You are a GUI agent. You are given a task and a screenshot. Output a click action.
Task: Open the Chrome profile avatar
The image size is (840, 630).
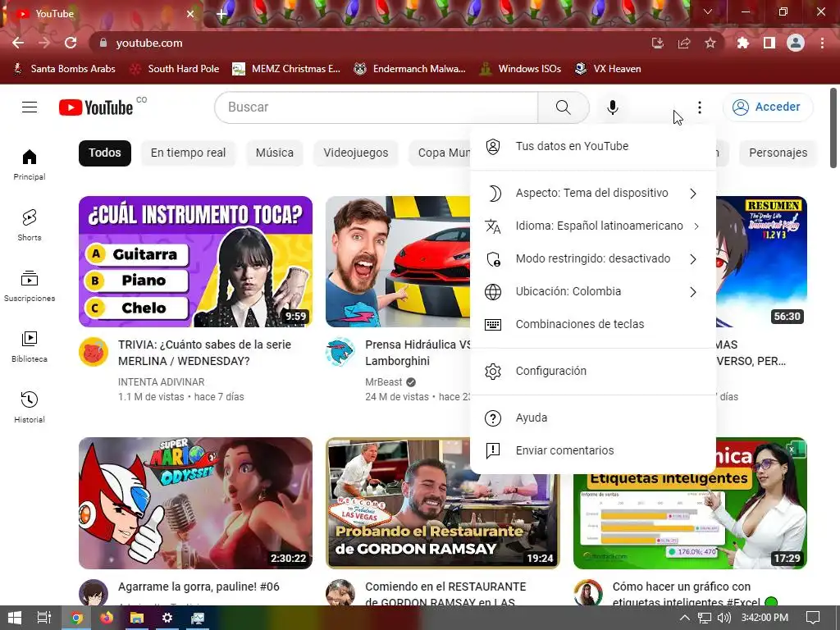tap(796, 43)
